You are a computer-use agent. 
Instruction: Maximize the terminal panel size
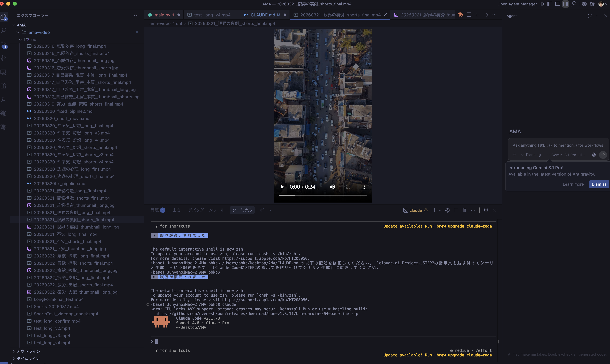pyautogui.click(x=486, y=210)
